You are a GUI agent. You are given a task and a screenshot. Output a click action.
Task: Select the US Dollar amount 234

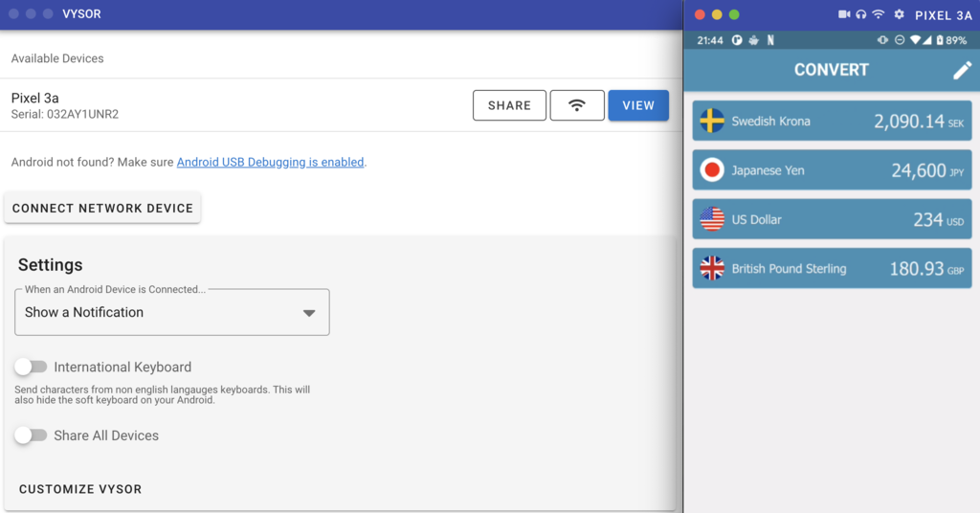tap(928, 219)
